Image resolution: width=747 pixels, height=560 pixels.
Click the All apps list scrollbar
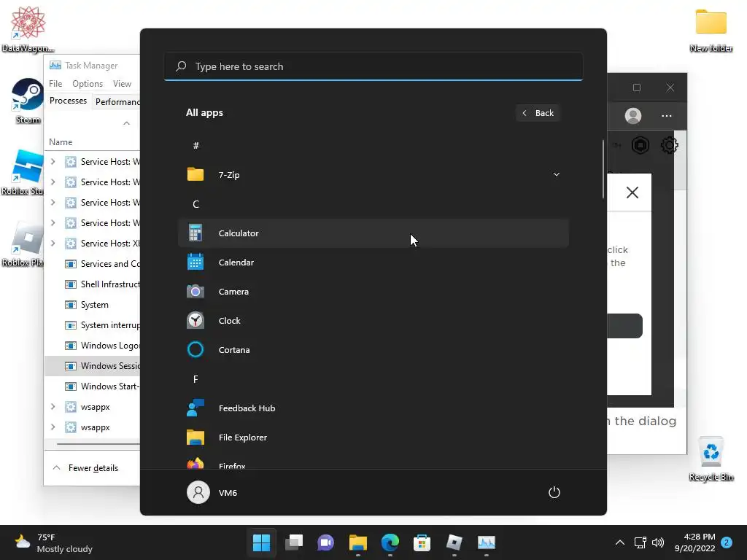pyautogui.click(x=603, y=169)
